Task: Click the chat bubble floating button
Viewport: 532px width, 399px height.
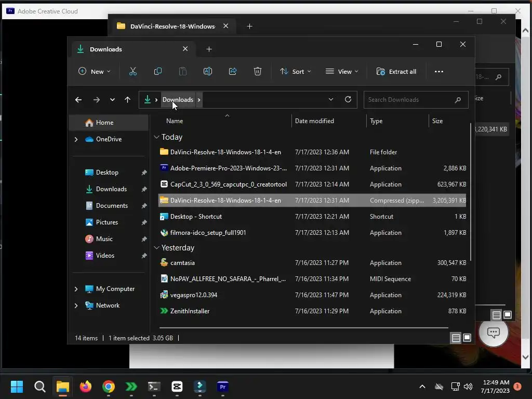Action: click(x=494, y=332)
